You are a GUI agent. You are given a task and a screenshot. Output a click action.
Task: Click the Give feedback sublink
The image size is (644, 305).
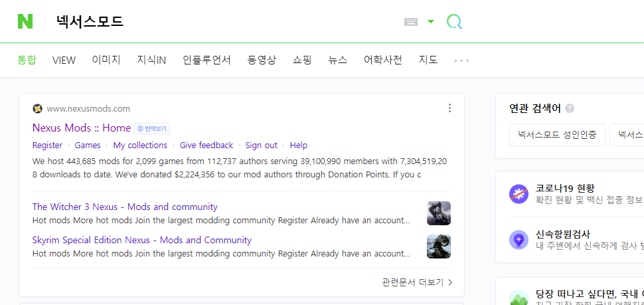(206, 145)
